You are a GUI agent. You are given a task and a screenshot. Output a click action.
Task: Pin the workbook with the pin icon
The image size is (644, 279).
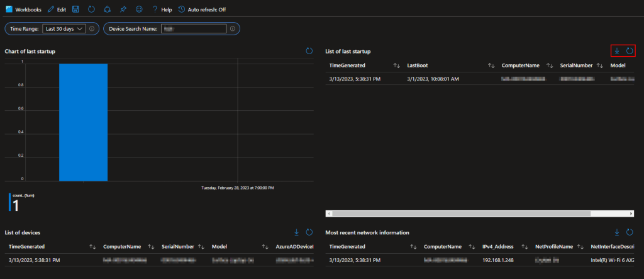pyautogui.click(x=123, y=9)
